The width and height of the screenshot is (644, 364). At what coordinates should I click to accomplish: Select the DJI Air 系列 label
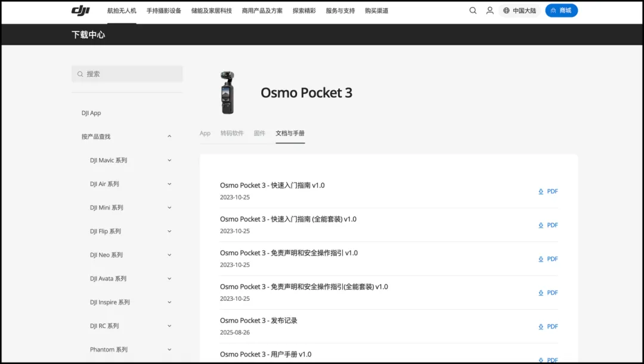104,184
